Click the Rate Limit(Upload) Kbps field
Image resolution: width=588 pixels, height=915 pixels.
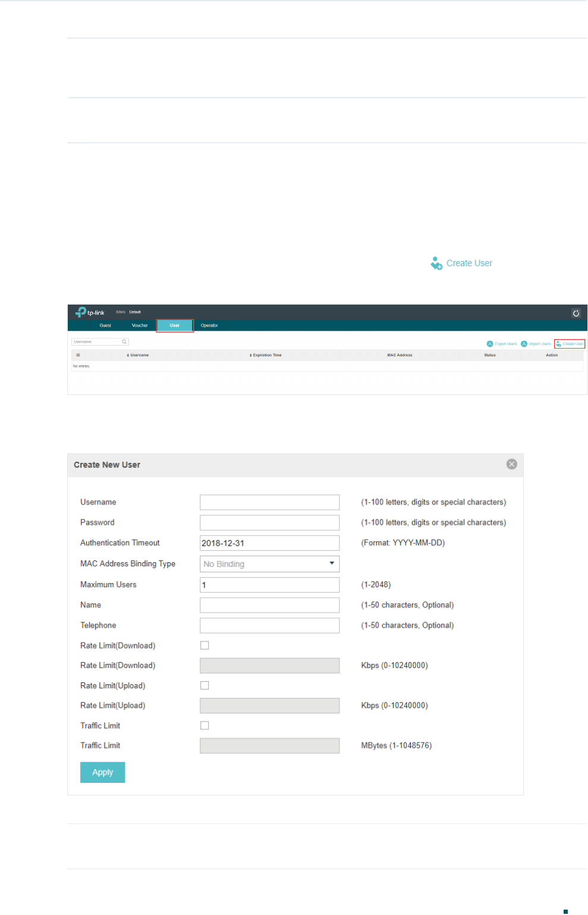[x=269, y=706]
